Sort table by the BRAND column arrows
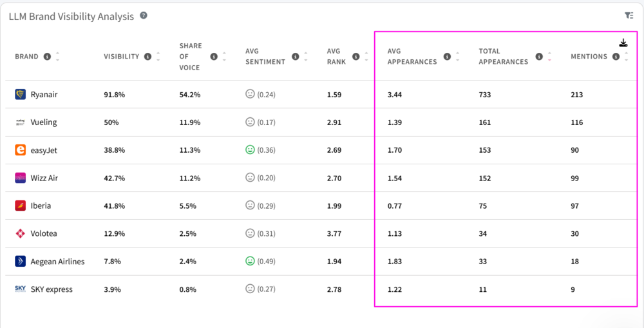This screenshot has width=644, height=328. [57, 56]
